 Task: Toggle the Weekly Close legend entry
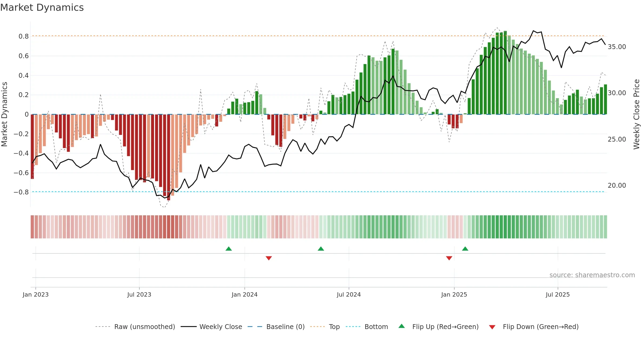pos(211,327)
